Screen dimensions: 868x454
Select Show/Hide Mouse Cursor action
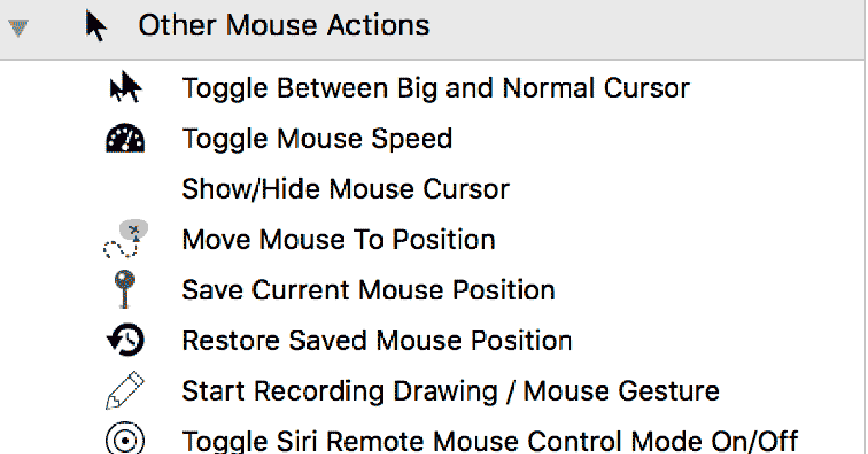(x=346, y=189)
